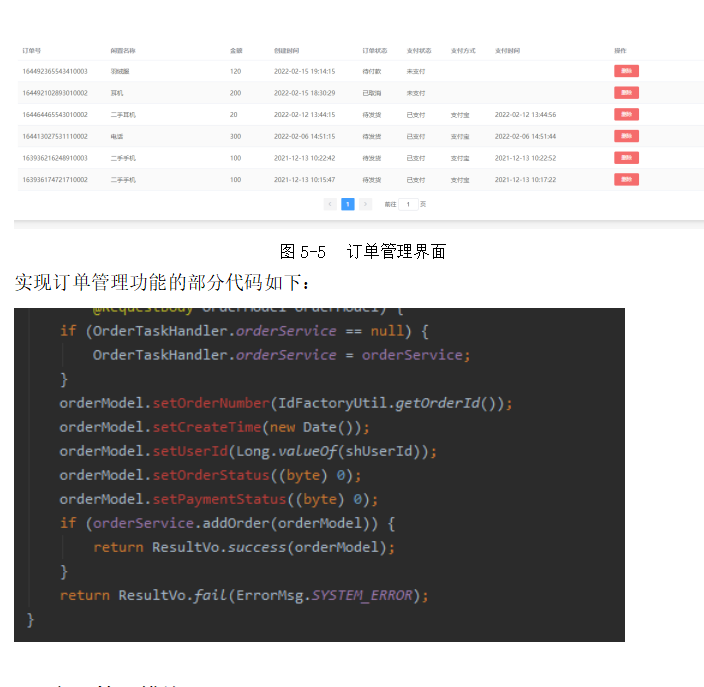Delete order 163936216248910003
Image resolution: width=704 pixels, height=687 pixels.
(626, 158)
